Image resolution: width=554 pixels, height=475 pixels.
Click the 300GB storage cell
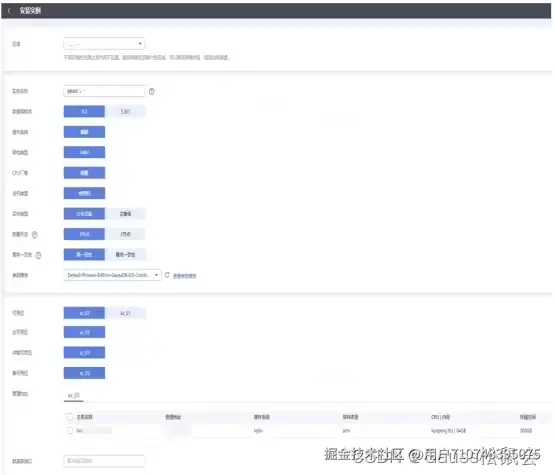[x=526, y=430]
